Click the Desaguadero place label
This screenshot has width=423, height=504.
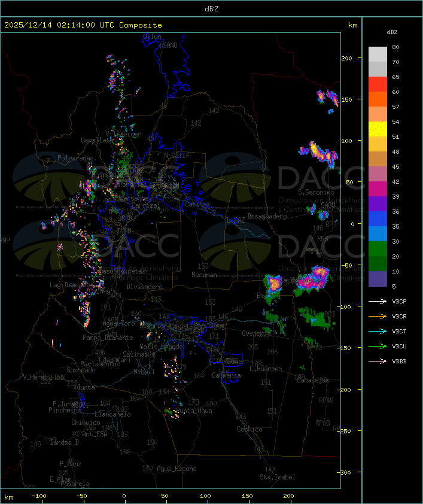pyautogui.click(x=267, y=216)
